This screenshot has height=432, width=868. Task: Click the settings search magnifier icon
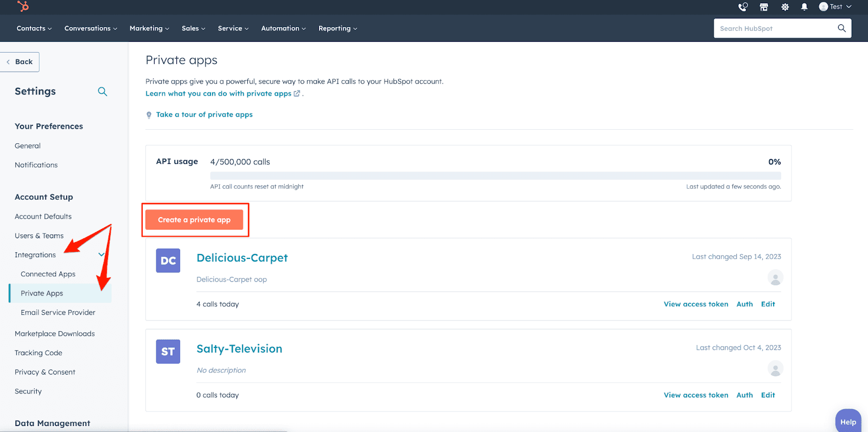point(102,92)
